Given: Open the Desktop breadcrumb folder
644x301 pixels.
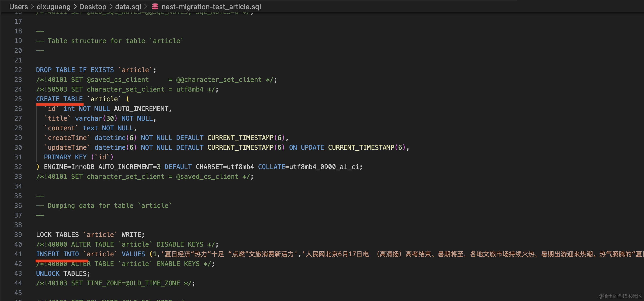Looking at the screenshot, I should 93,6.
